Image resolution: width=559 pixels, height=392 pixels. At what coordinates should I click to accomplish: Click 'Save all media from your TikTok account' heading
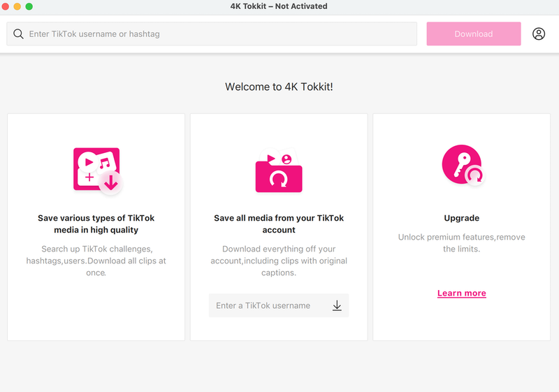pos(279,224)
